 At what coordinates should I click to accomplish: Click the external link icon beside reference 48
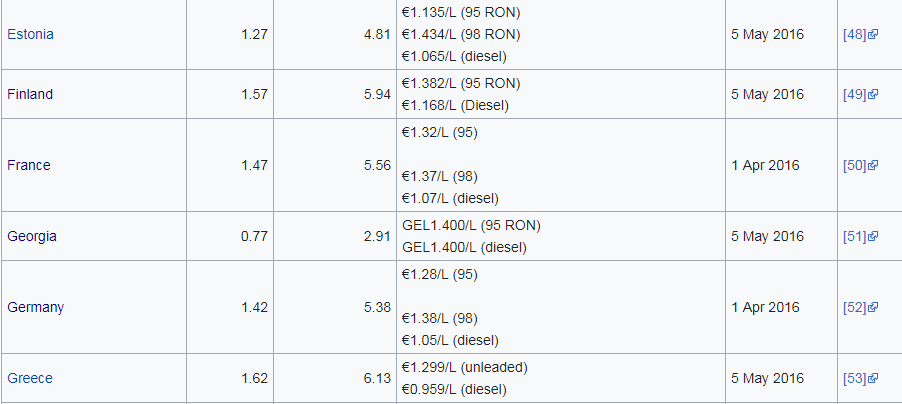click(873, 35)
